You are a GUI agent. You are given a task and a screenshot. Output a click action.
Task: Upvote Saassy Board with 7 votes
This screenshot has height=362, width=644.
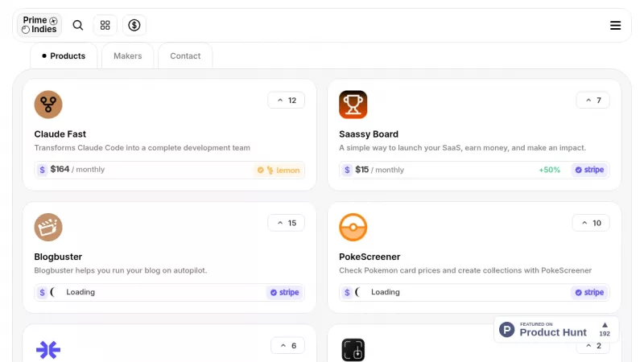point(592,101)
